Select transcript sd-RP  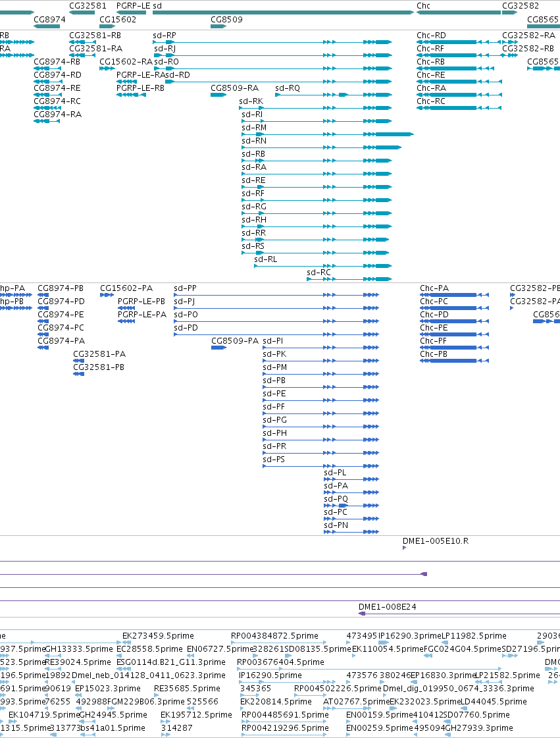pos(272,42)
